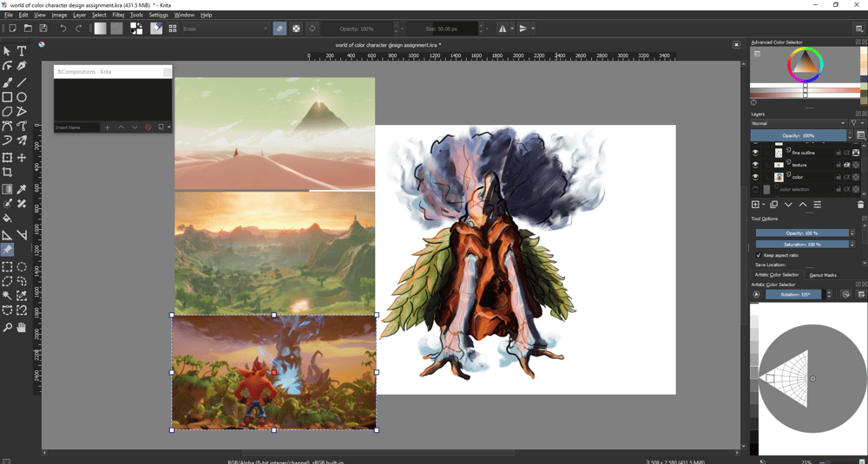Show the 'color selection' layer
This screenshot has height=464, width=868.
[755, 189]
